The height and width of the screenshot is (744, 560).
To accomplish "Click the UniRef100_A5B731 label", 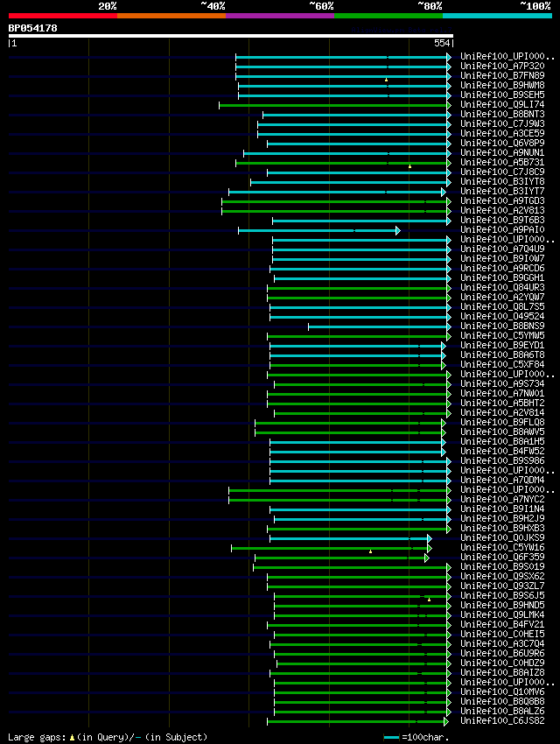I will (502, 162).
